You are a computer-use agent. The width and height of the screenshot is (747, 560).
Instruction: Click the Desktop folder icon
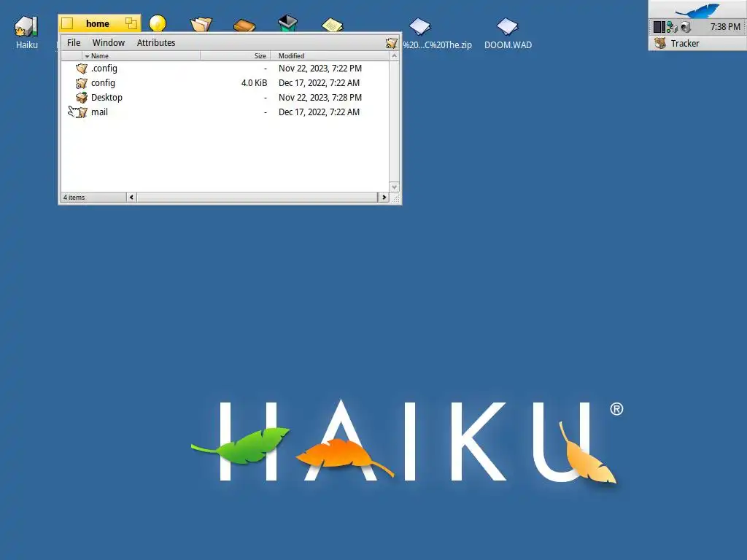click(82, 98)
